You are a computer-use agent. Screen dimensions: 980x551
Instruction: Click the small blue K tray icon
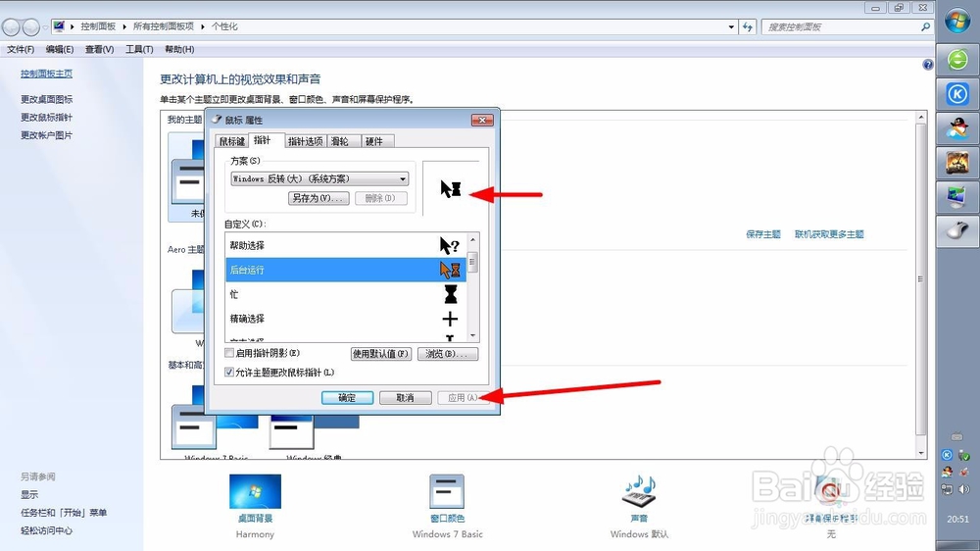pos(947,455)
